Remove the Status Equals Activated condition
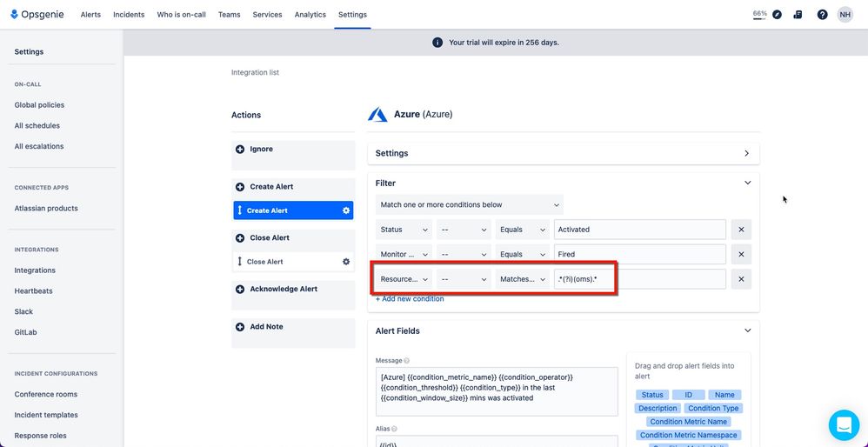The width and height of the screenshot is (868, 447). [x=741, y=230]
